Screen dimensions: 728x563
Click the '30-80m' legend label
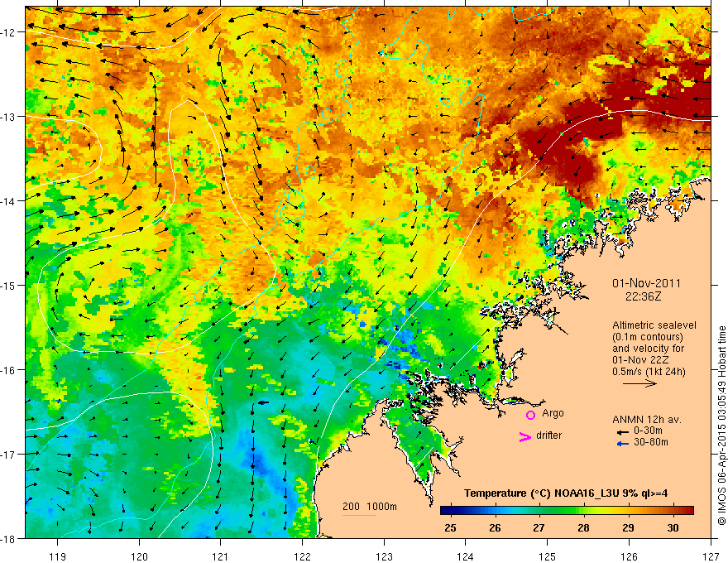click(651, 442)
